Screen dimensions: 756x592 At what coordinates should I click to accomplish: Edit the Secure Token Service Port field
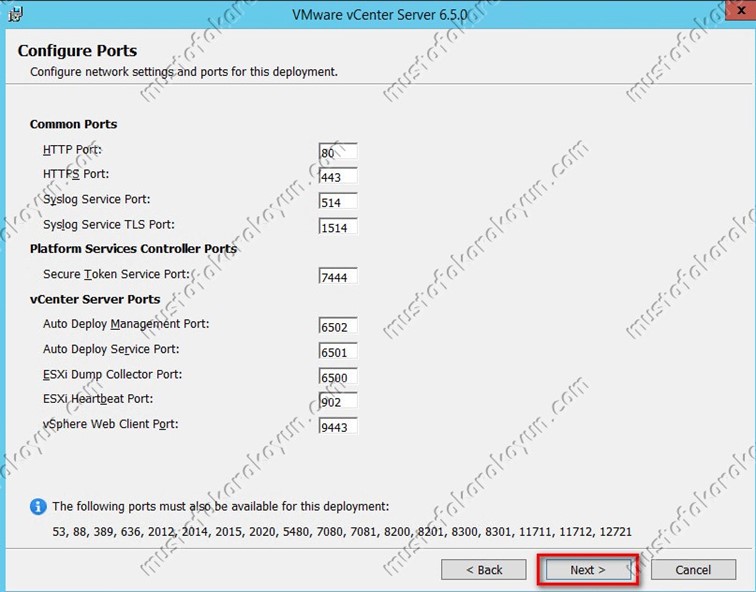338,276
